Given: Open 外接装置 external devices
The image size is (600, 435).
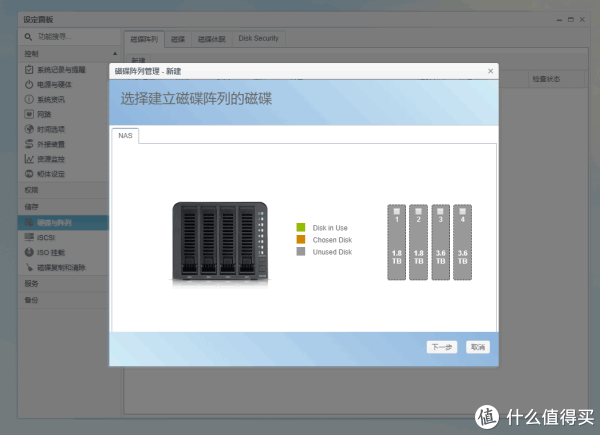Looking at the screenshot, I should [51, 144].
